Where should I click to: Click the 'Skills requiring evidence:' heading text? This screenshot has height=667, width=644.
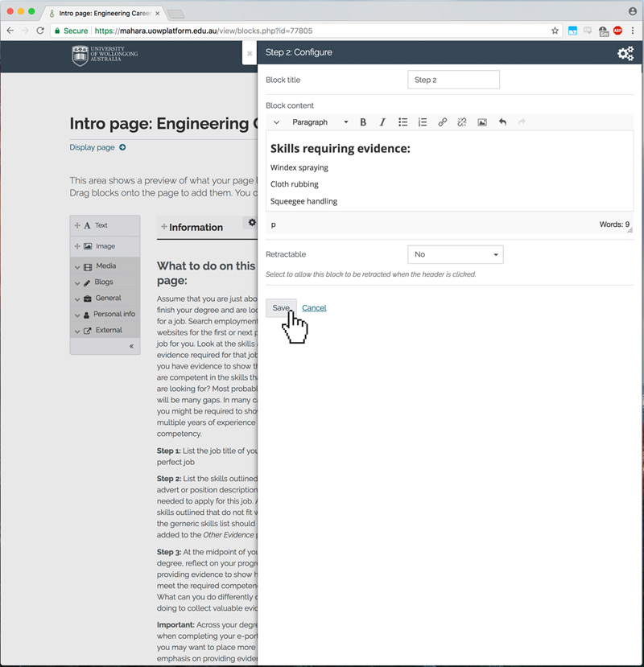(x=340, y=149)
